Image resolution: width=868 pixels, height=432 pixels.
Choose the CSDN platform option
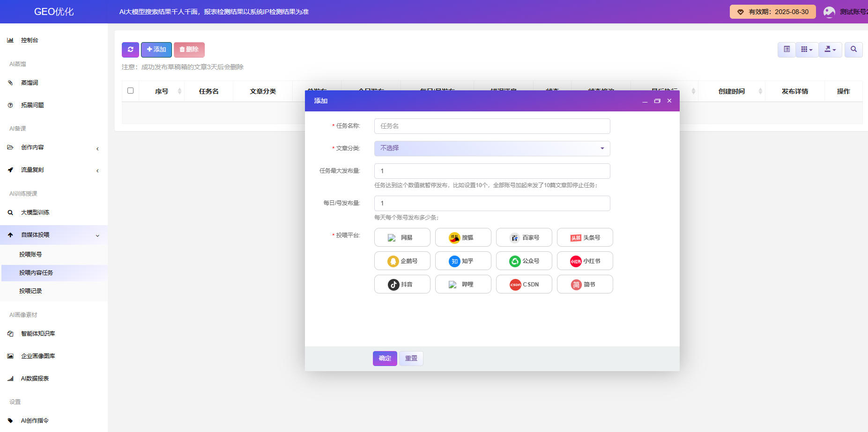pos(524,284)
